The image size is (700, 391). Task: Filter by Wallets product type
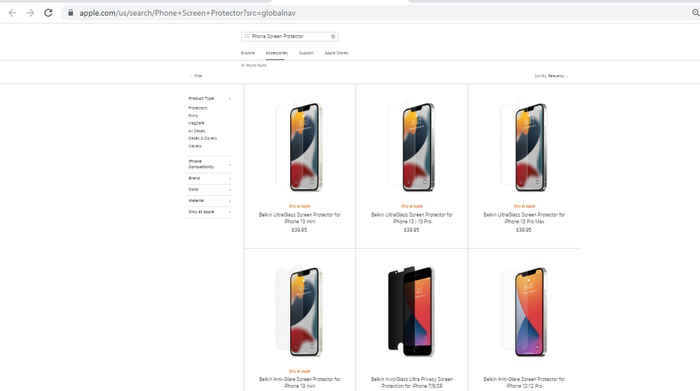coord(195,146)
